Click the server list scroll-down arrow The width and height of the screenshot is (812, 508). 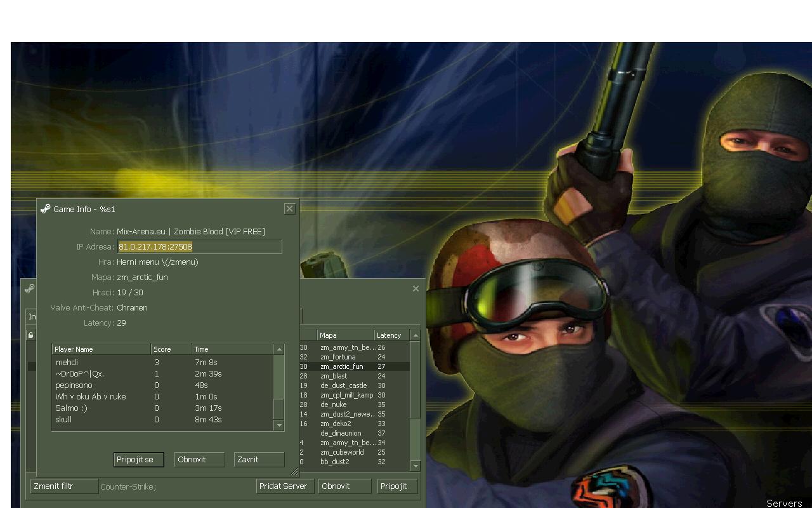416,466
